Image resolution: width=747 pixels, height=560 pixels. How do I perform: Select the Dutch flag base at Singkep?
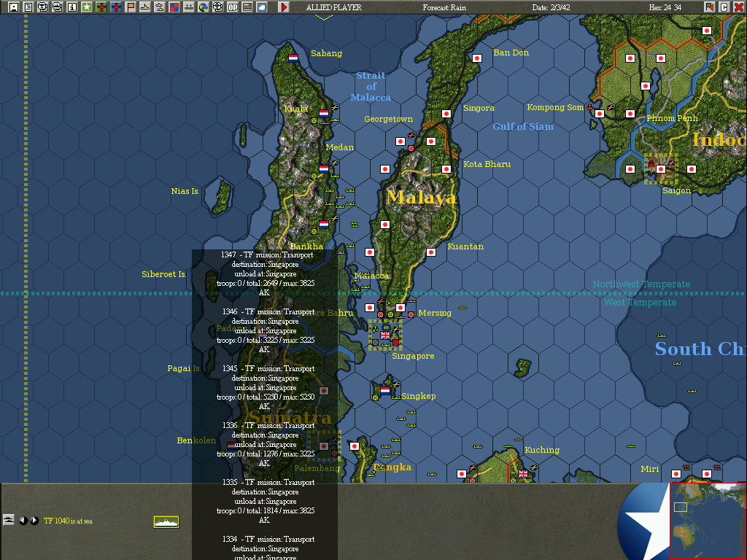click(x=385, y=391)
